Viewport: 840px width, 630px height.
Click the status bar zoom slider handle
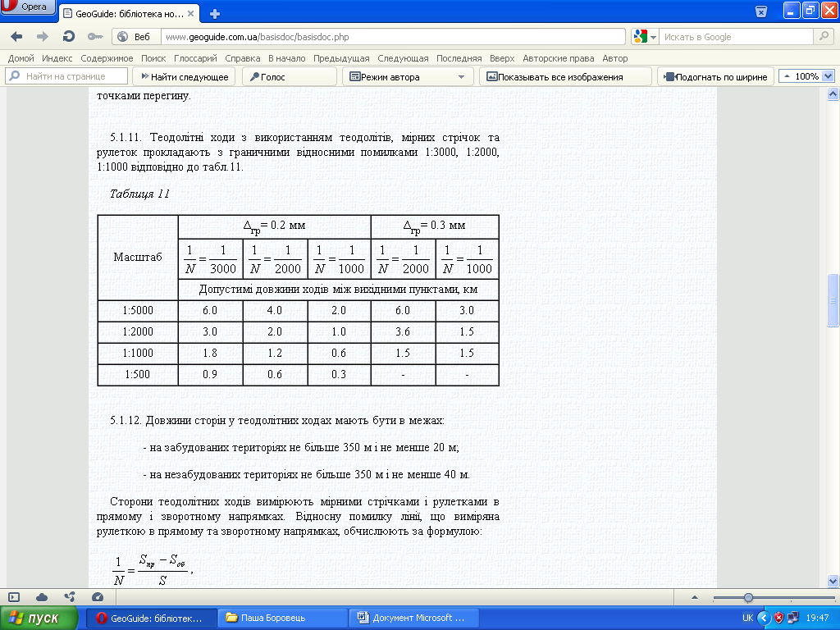[x=748, y=597]
